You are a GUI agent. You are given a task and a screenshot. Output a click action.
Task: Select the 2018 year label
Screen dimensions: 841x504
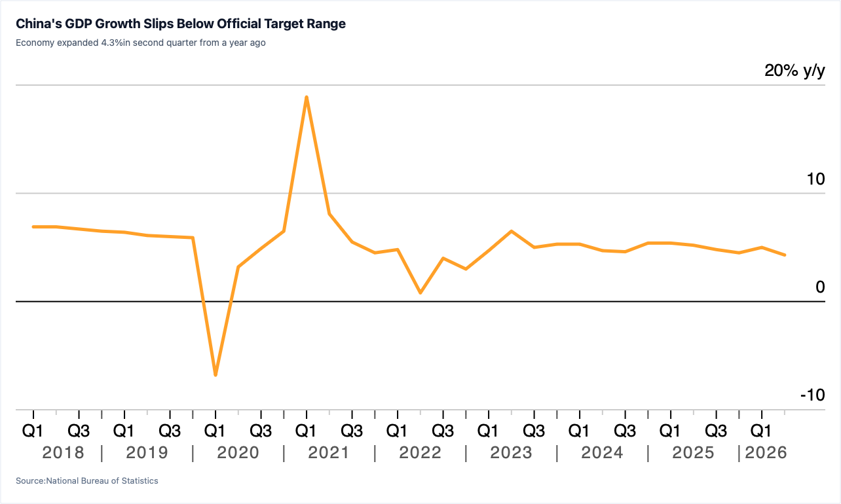coord(64,452)
